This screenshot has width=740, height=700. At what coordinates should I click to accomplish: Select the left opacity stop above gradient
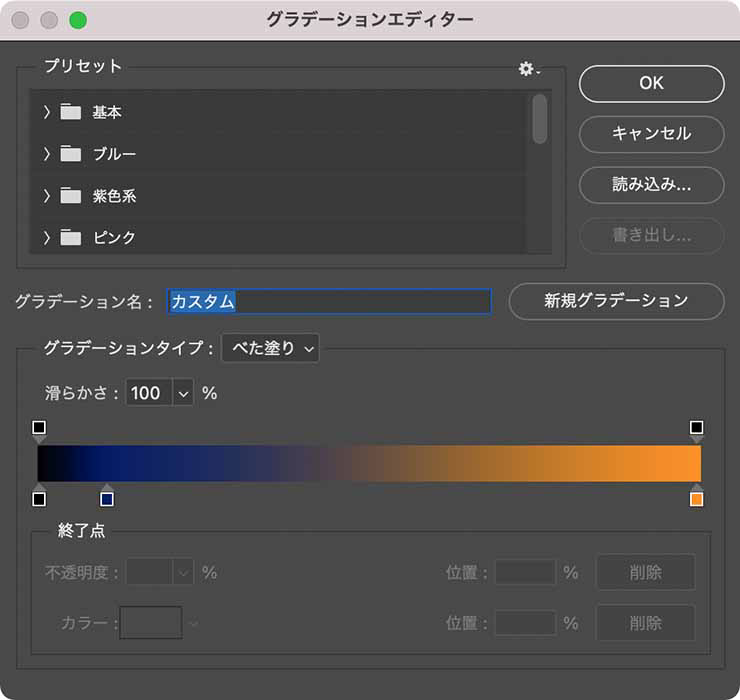tap(39, 429)
